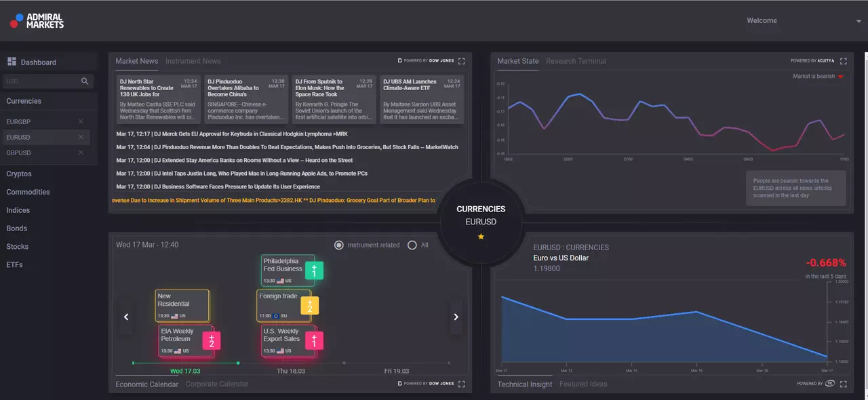Viewport: 868px width, 400px height.
Task: Open From Sputnik to Elon Musk card
Action: click(x=334, y=100)
